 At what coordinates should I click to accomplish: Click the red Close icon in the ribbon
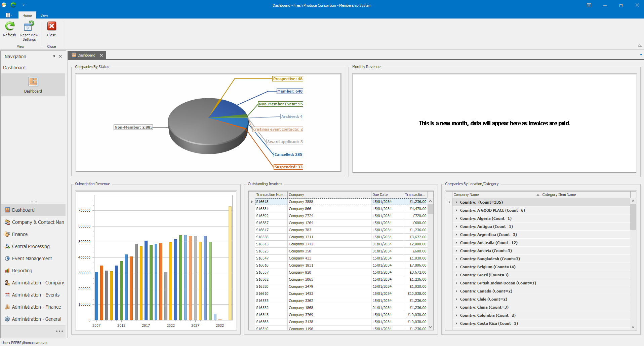pyautogui.click(x=52, y=26)
